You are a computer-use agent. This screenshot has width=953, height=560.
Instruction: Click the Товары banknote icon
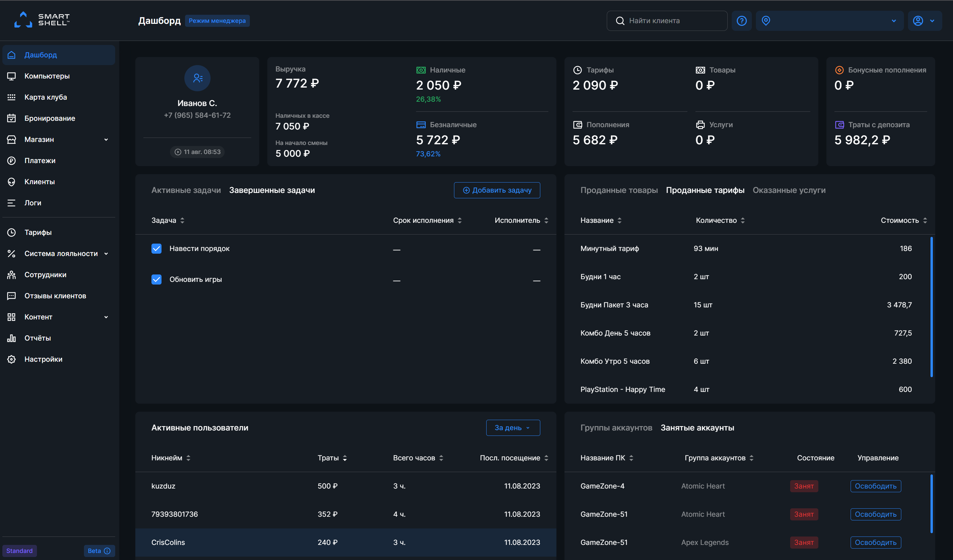click(700, 70)
